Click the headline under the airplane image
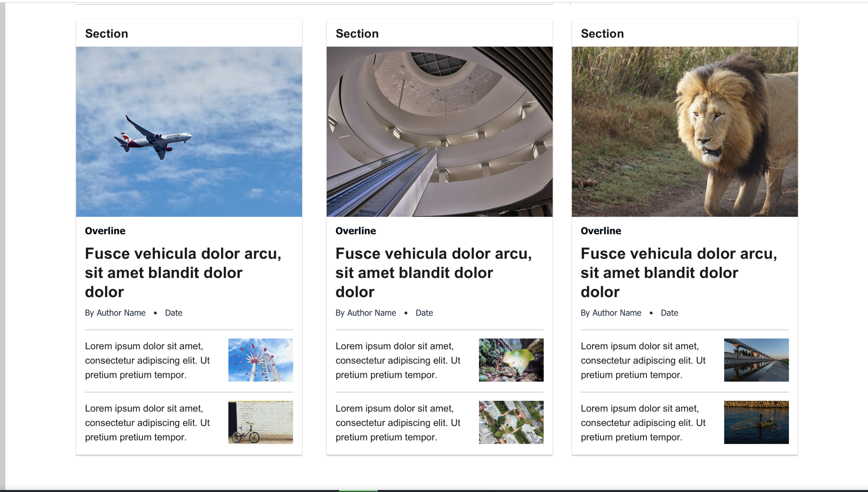The image size is (868, 492). pos(183,272)
